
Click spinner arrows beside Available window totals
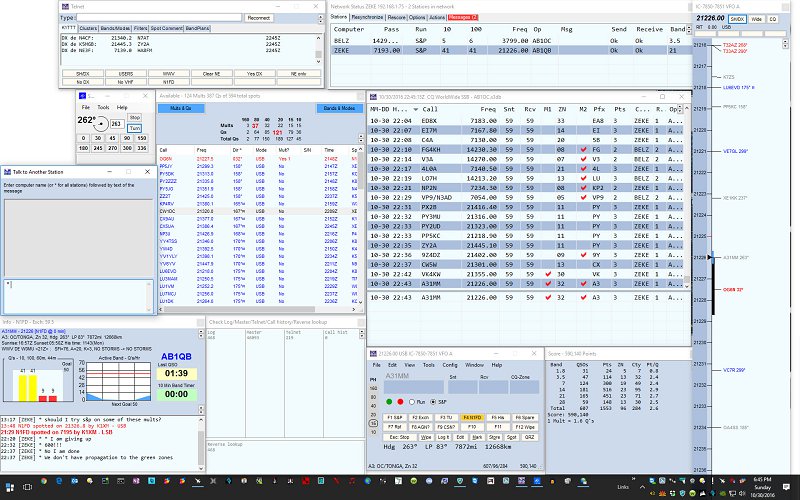click(x=361, y=138)
